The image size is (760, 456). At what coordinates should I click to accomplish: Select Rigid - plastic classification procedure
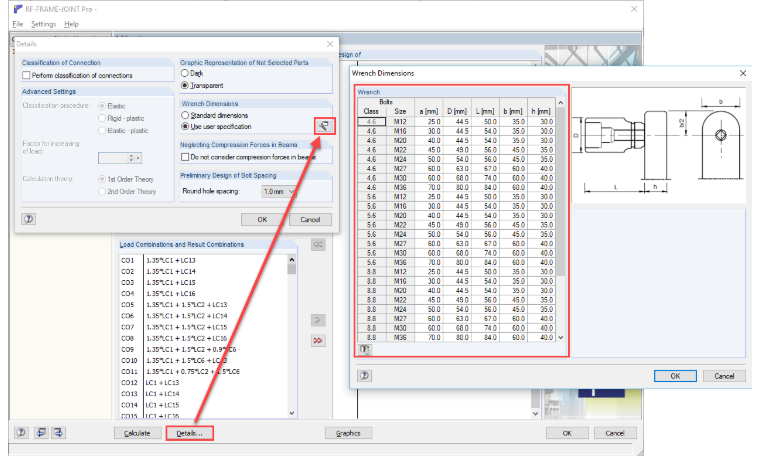point(102,118)
